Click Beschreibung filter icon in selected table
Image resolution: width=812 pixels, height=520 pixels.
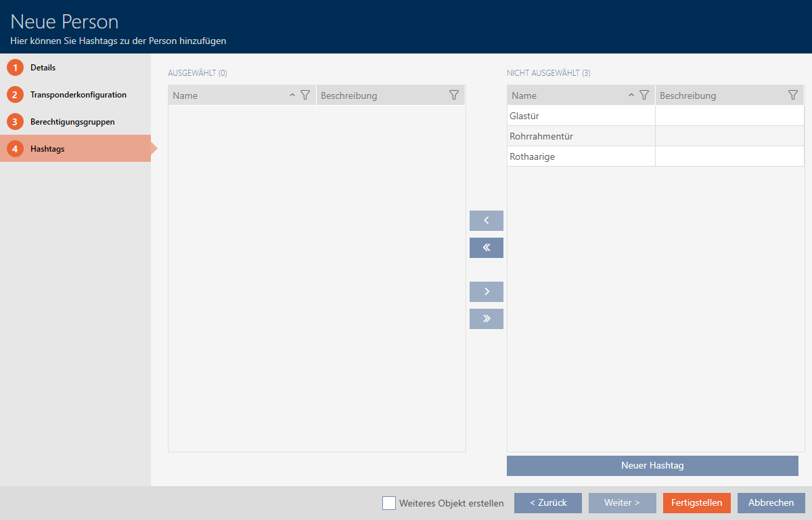454,95
